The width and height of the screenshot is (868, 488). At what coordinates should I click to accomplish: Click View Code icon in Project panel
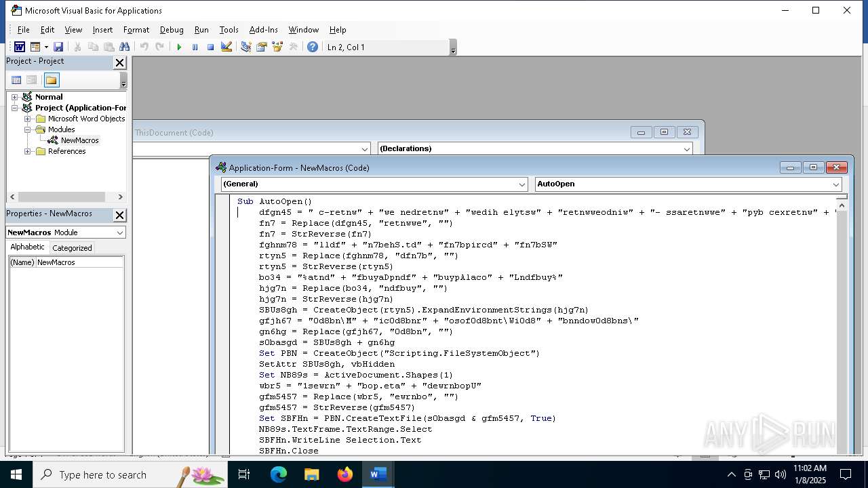coord(16,80)
